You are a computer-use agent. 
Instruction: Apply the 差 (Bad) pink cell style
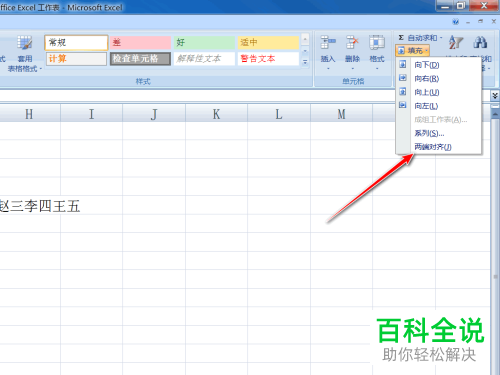[140, 43]
